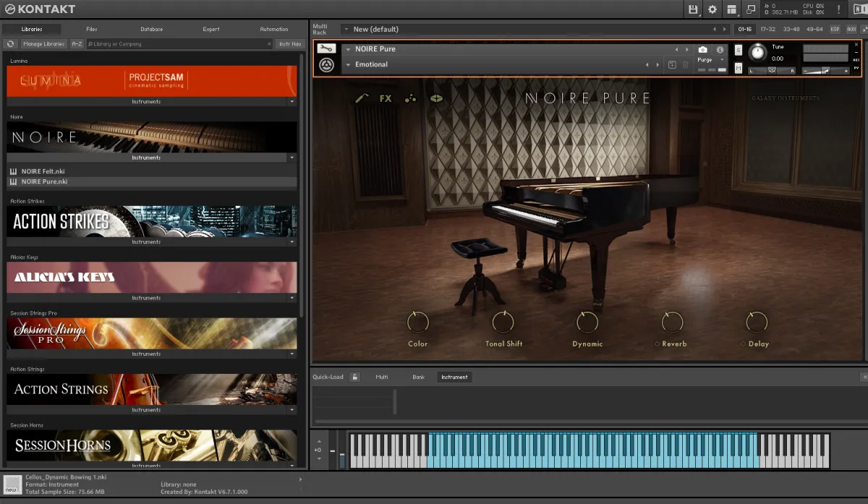Show instrument info with the i icon
Viewport: 868px width, 504px height.
click(x=720, y=50)
